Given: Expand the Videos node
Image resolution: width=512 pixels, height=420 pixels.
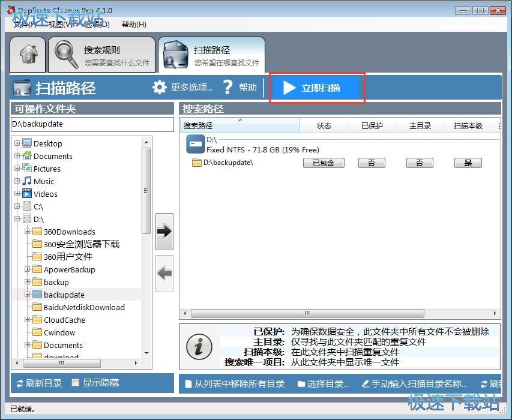Looking at the screenshot, I should (x=17, y=194).
